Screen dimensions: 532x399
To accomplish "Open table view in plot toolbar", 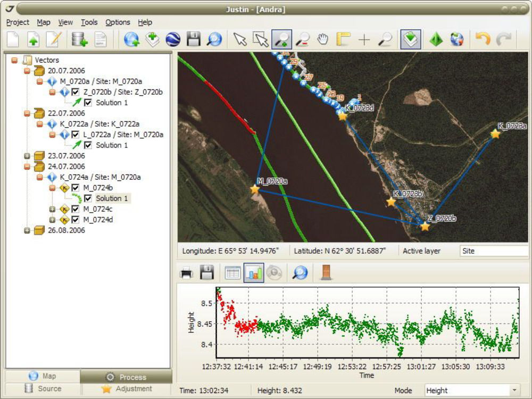I will click(232, 273).
